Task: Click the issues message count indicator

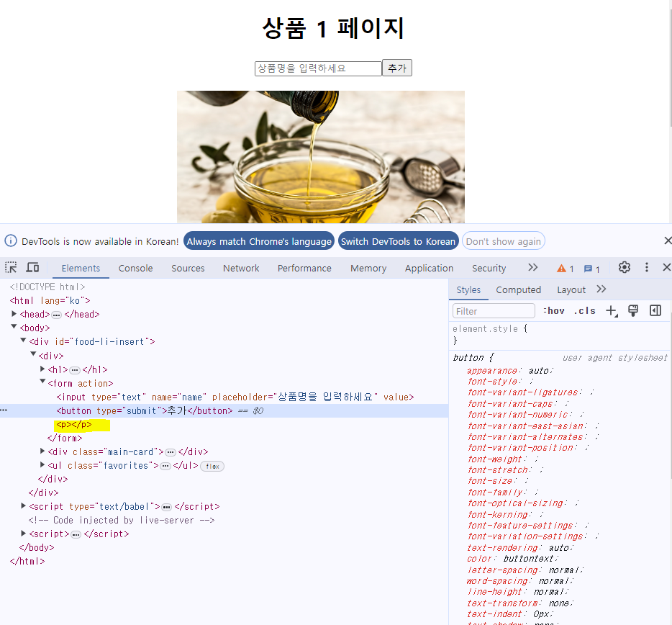Action: (592, 269)
